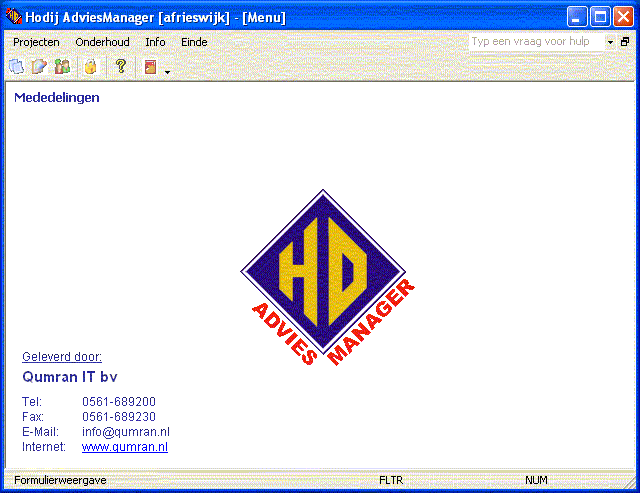The width and height of the screenshot is (640, 493).
Task: Click the 'Qumran IT bv' company name
Action: (70, 377)
